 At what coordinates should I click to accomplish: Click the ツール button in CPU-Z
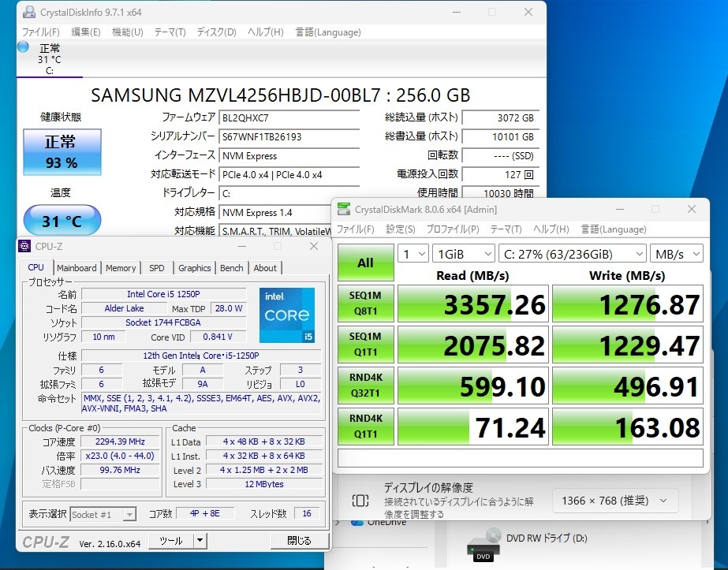click(171, 540)
